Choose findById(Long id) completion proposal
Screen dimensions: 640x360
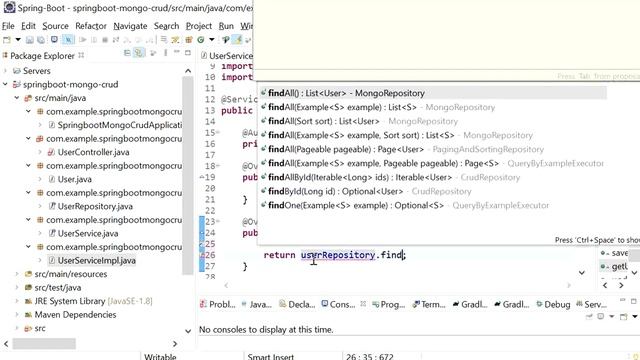(433, 191)
